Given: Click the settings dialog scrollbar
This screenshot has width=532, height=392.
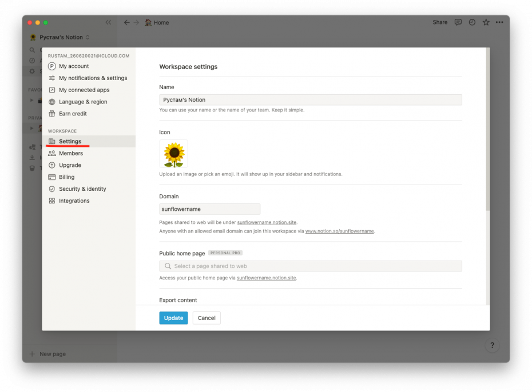Looking at the screenshot, I should coord(488,129).
